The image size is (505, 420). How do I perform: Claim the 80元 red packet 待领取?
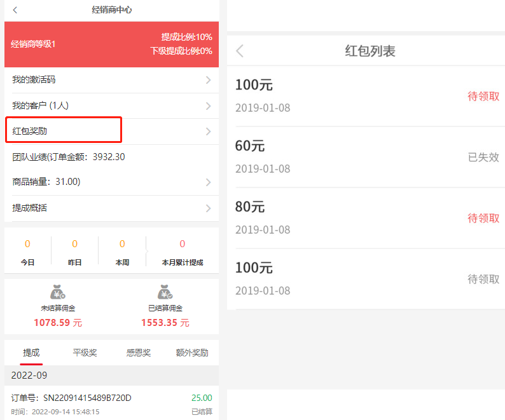click(483, 218)
